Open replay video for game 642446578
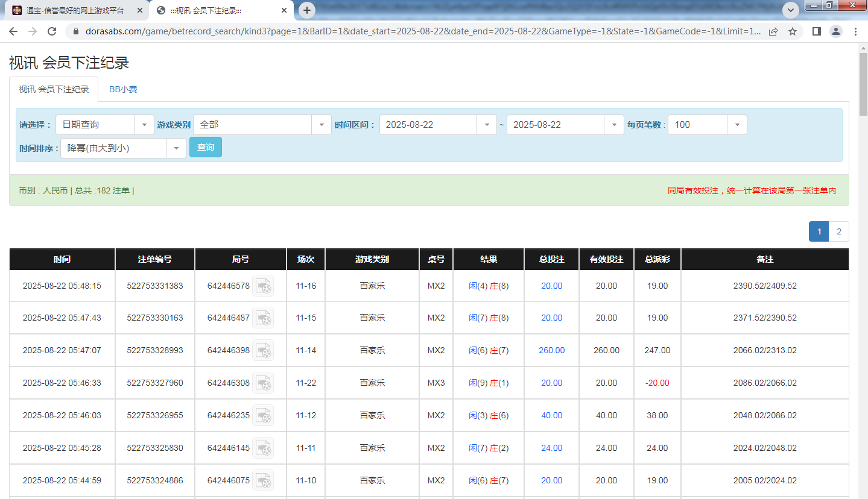This screenshot has width=868, height=499. (x=264, y=285)
